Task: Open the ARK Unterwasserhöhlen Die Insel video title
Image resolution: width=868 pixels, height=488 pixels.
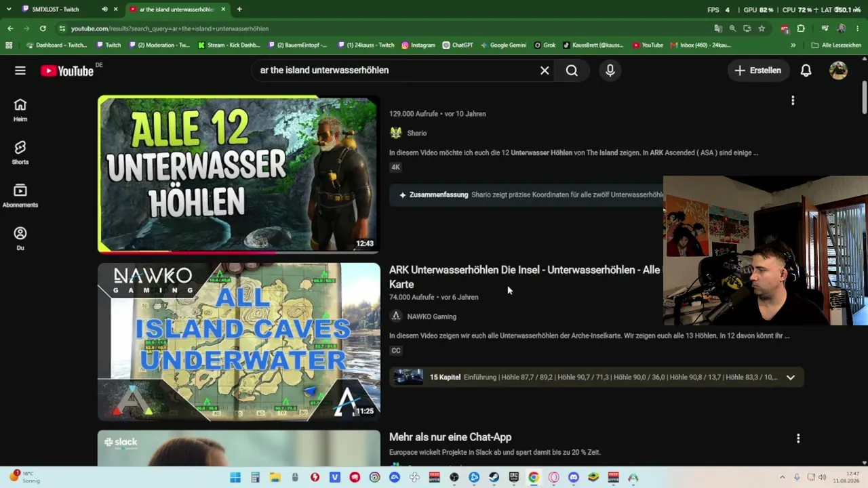Action: (x=524, y=277)
